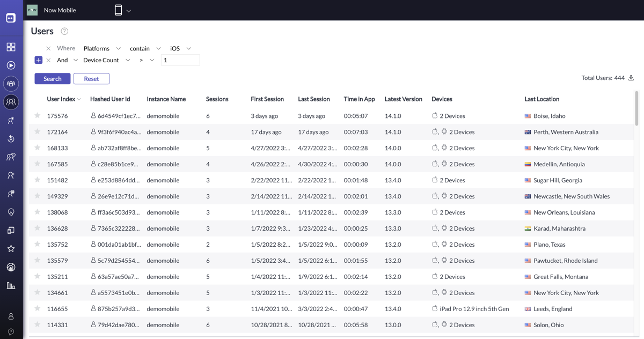Click the Search button
The image size is (644, 339).
(53, 79)
